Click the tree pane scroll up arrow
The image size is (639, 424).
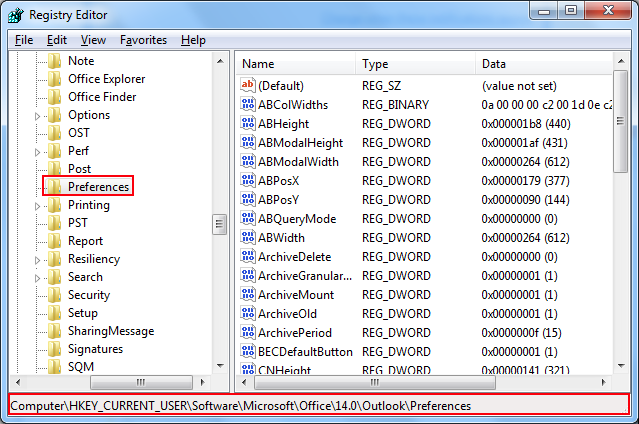pos(220,61)
